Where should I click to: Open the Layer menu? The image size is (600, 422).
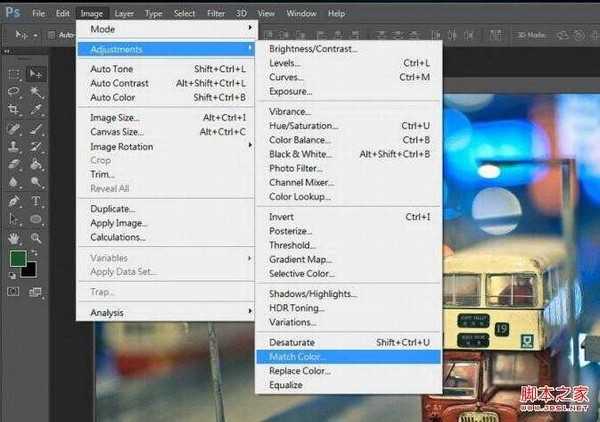pyautogui.click(x=124, y=13)
